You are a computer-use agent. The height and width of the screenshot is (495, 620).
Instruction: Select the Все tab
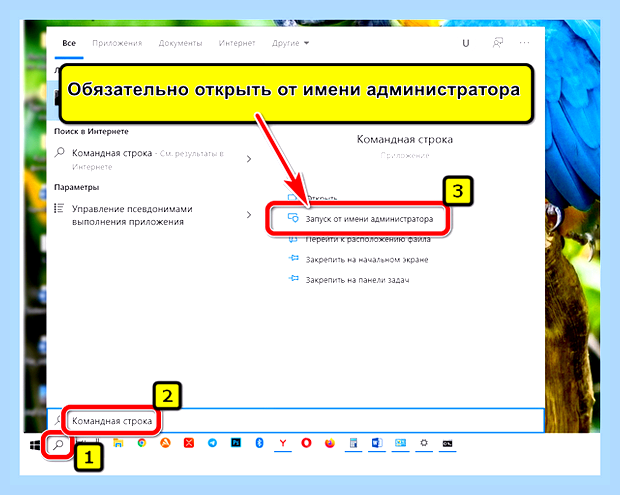click(x=69, y=43)
